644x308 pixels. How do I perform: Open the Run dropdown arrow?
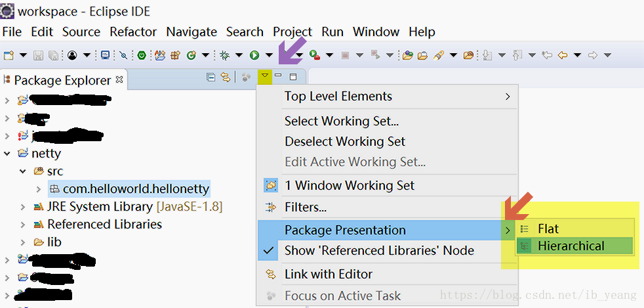[269, 55]
